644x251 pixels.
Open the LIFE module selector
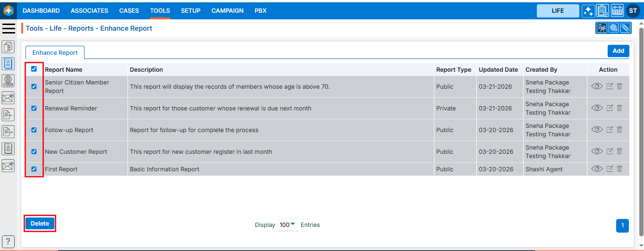click(558, 11)
